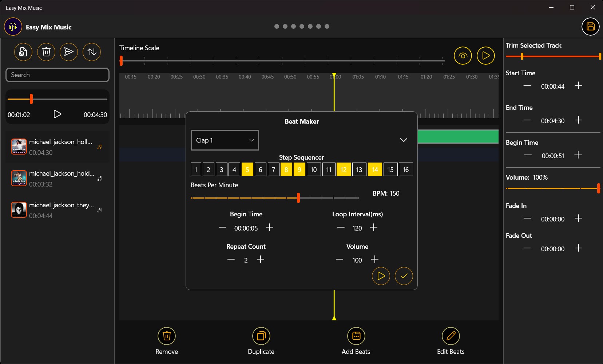Enable step 13 in the Step Sequencer
Screen dimensions: 603x364
(x=359, y=169)
